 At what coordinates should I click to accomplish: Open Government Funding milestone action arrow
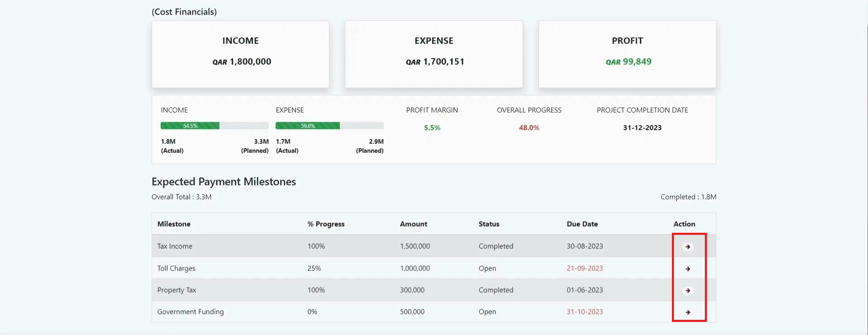(687, 312)
